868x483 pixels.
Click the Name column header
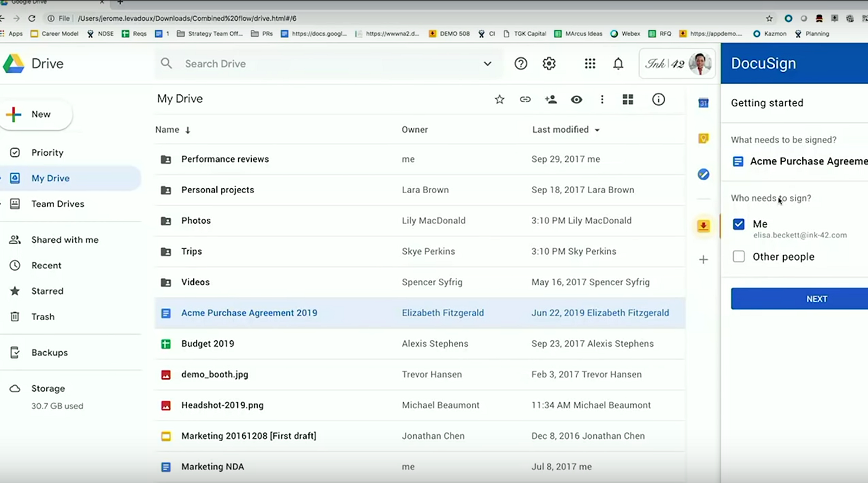click(x=167, y=130)
